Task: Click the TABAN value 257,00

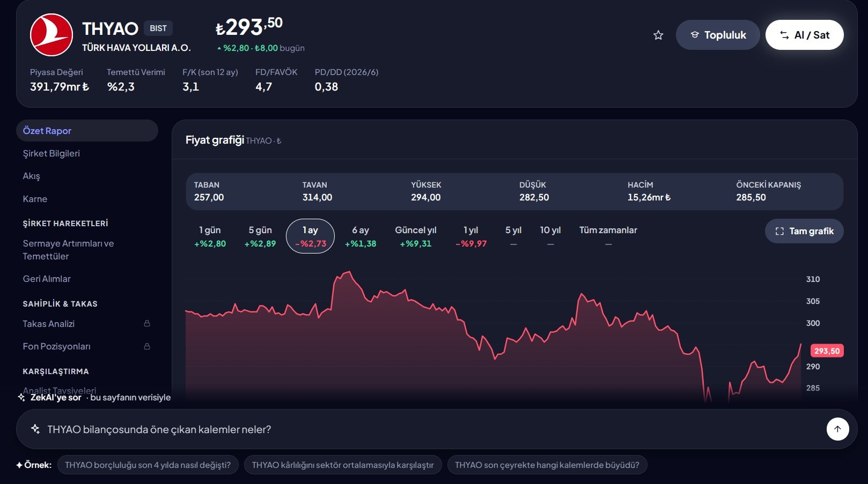Action: tap(209, 197)
